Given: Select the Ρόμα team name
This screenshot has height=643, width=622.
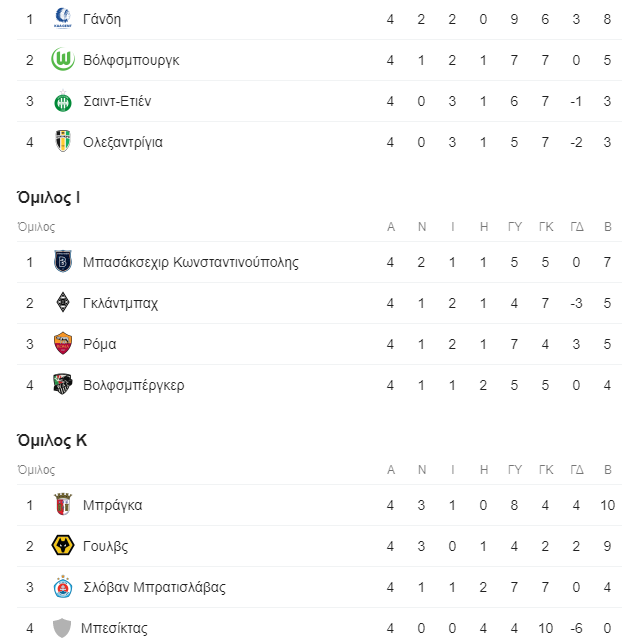Looking at the screenshot, I should (100, 344).
